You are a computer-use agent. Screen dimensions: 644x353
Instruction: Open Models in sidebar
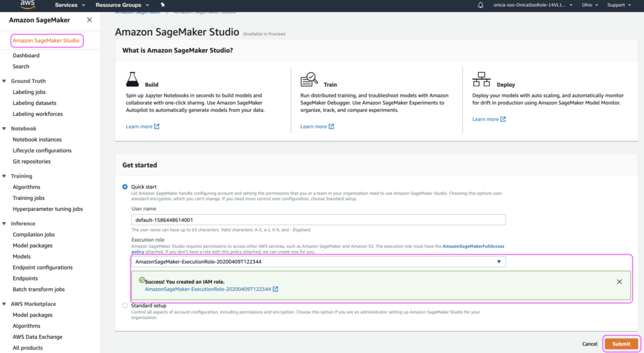pos(21,257)
